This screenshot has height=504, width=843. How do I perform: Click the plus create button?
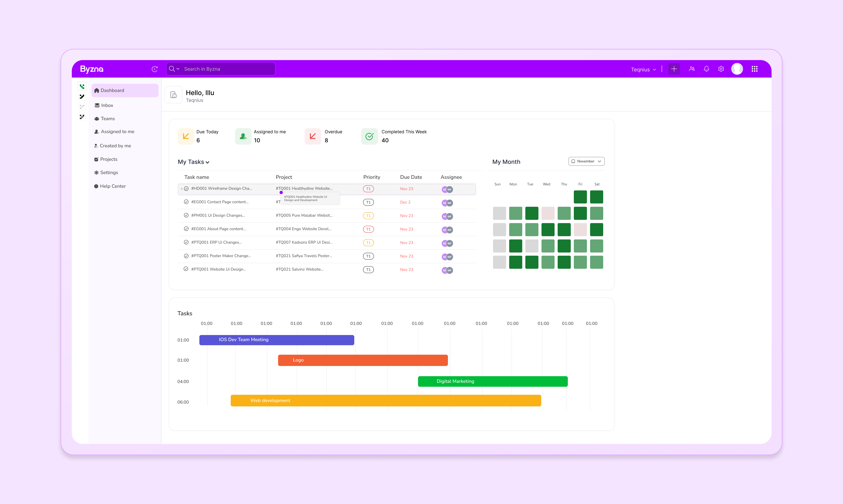point(674,69)
